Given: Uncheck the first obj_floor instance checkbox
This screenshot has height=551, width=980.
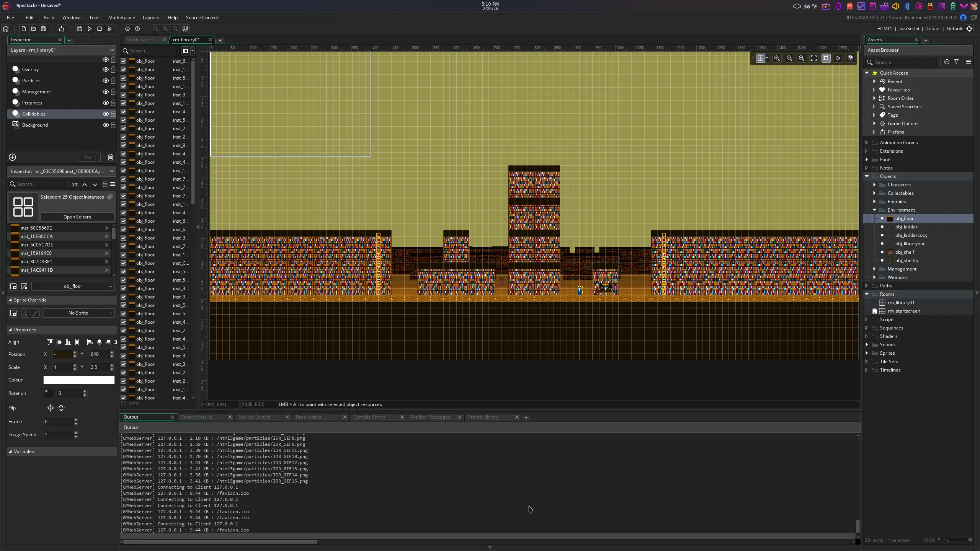Looking at the screenshot, I should [124, 61].
